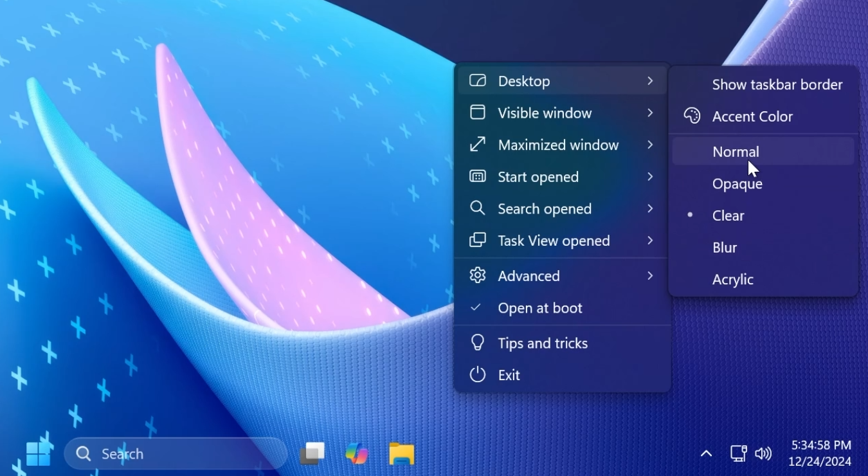
Task: Click the power icon next to Exit
Action: (477, 375)
